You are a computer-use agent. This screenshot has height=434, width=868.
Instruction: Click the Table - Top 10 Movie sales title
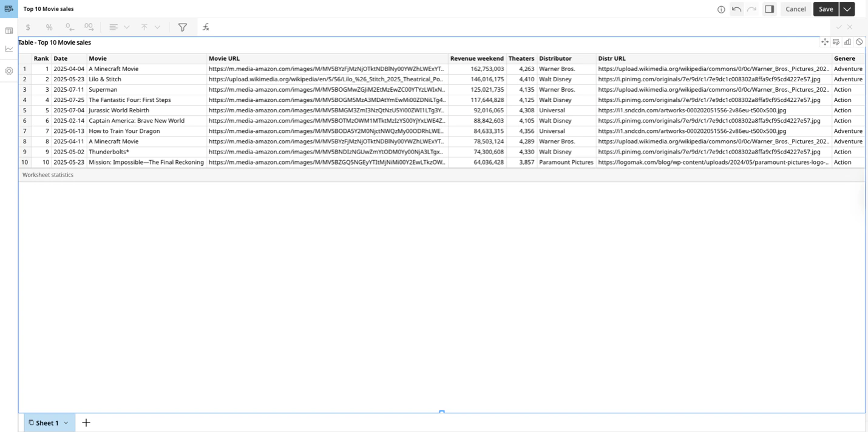(x=55, y=42)
